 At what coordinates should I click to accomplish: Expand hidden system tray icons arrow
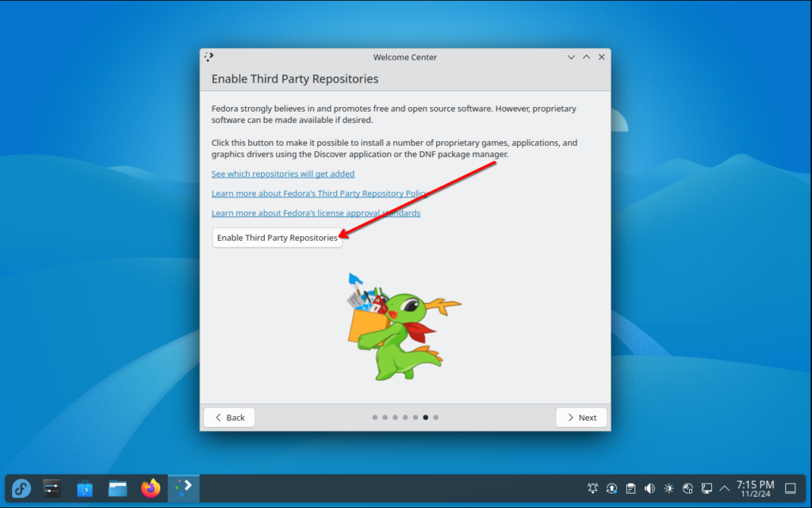725,488
